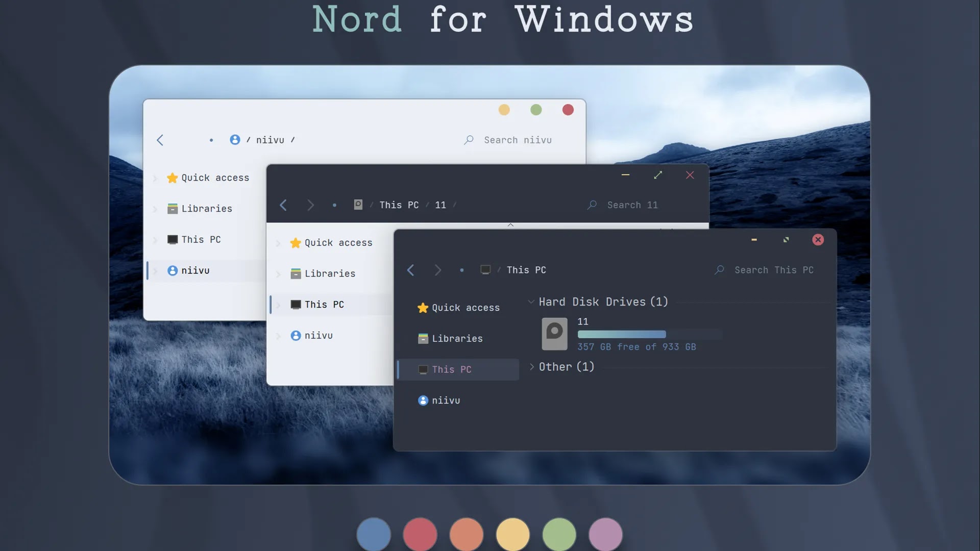The image size is (980, 551).
Task: Open niivu in the front window sidebar
Action: click(x=438, y=400)
